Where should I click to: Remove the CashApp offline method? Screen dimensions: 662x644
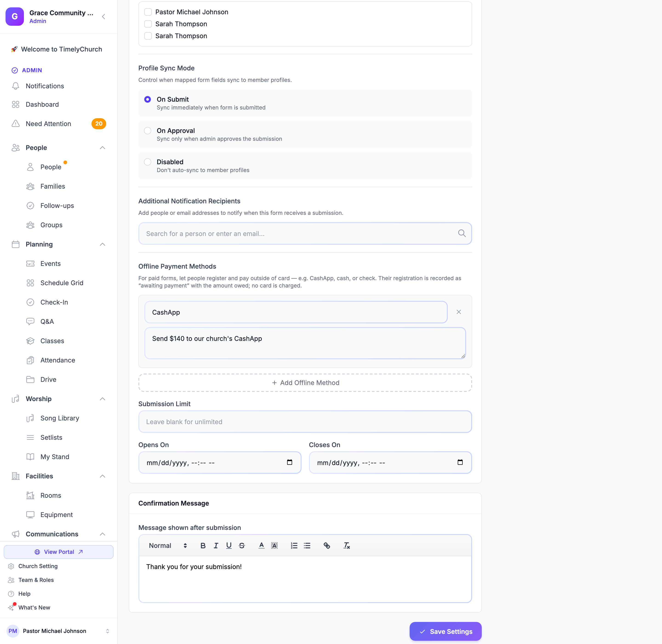click(x=459, y=312)
